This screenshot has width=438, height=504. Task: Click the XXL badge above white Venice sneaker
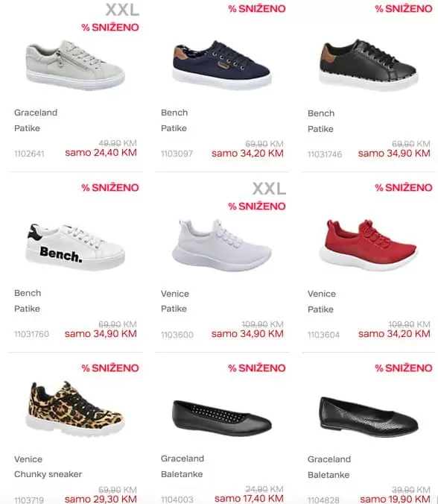coord(269,189)
